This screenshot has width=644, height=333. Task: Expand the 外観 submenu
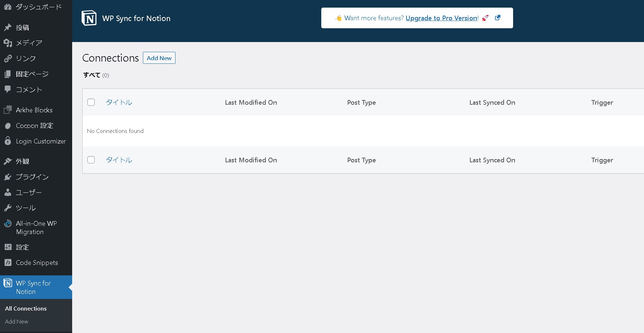coord(22,161)
